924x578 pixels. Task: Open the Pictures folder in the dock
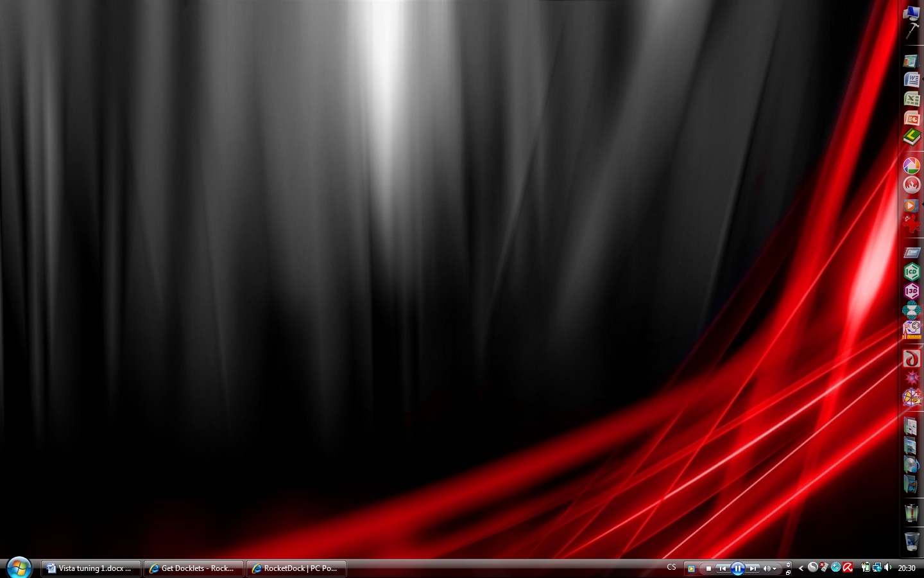(x=911, y=445)
